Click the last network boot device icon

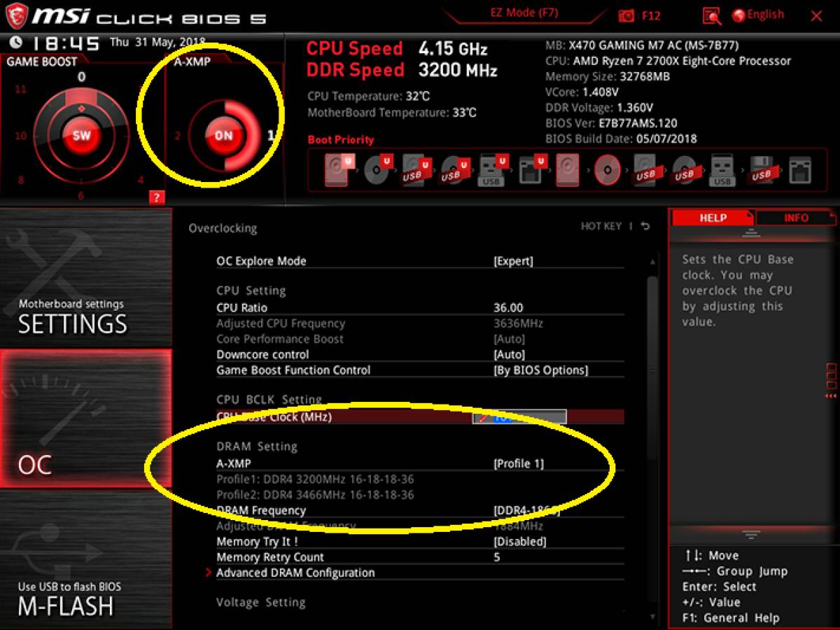pyautogui.click(x=799, y=170)
